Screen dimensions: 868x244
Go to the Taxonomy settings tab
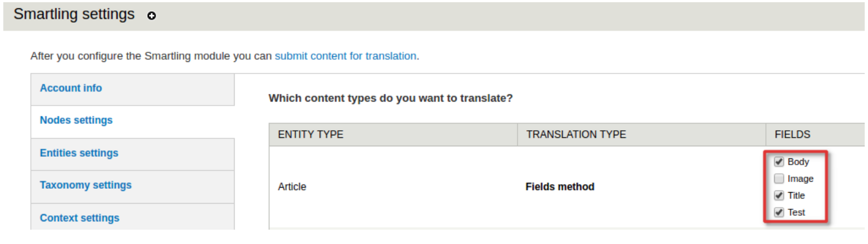pos(86,185)
